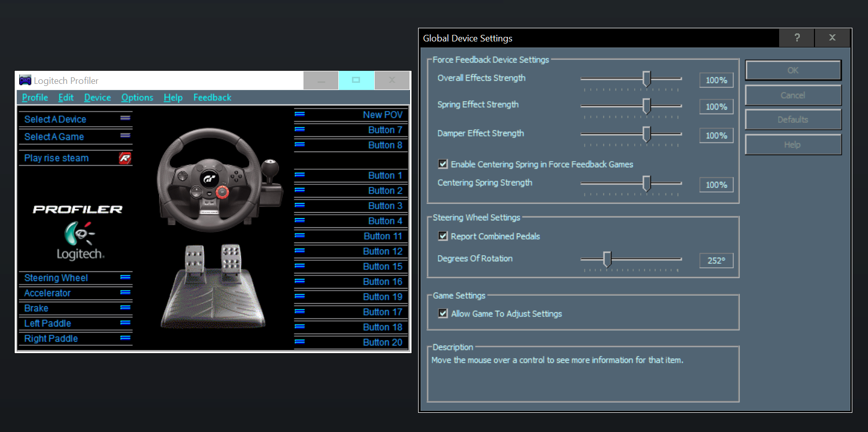This screenshot has height=432, width=868.
Task: Click the New POV label
Action: tap(383, 115)
